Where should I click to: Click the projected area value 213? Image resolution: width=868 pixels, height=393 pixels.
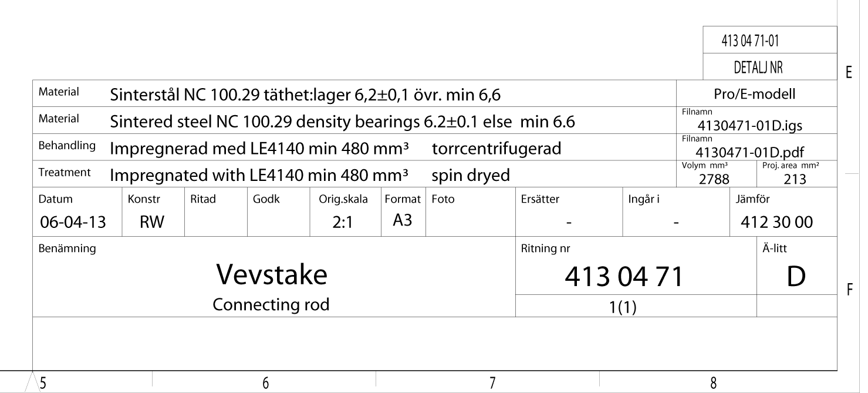794,180
